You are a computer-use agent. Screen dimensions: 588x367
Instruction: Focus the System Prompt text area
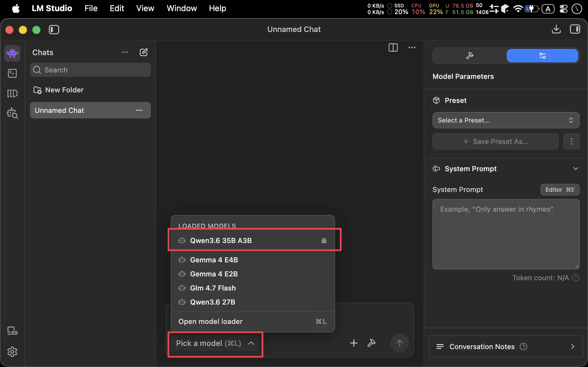506,234
